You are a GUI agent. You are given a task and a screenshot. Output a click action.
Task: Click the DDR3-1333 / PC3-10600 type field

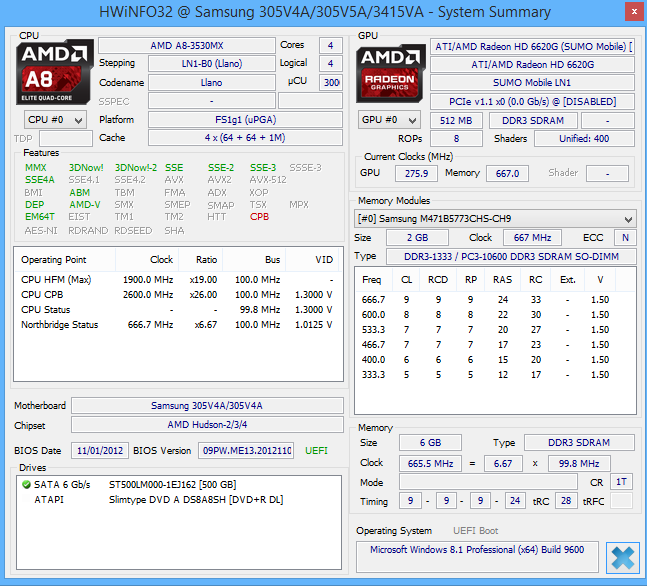(511, 257)
